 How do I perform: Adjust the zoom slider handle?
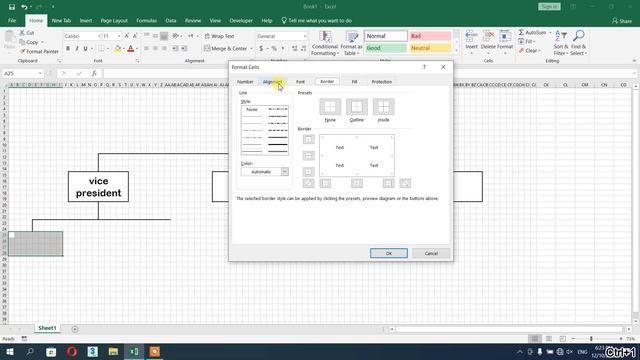coord(591,339)
